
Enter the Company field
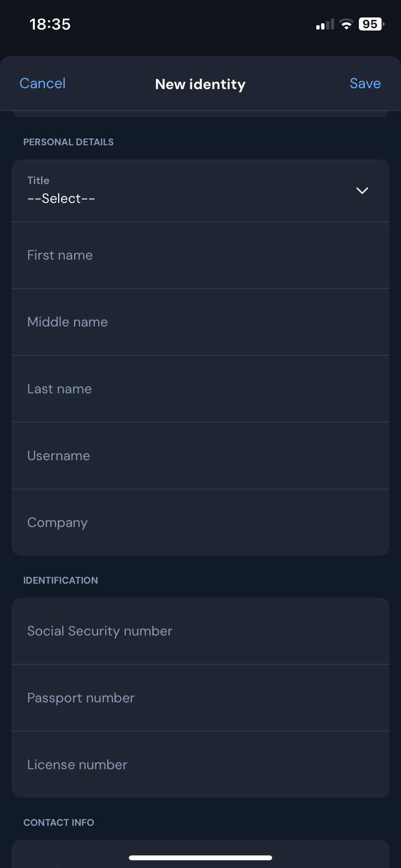tap(200, 523)
